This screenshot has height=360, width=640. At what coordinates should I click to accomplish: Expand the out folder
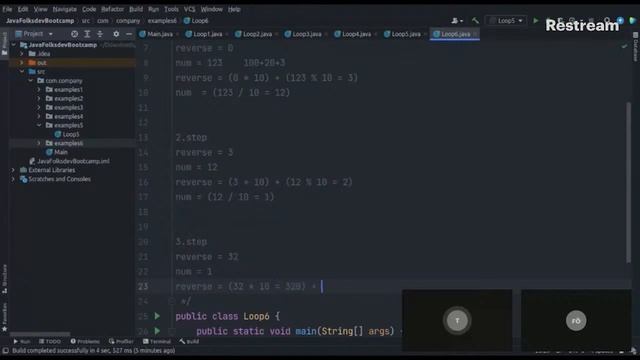(x=22, y=63)
